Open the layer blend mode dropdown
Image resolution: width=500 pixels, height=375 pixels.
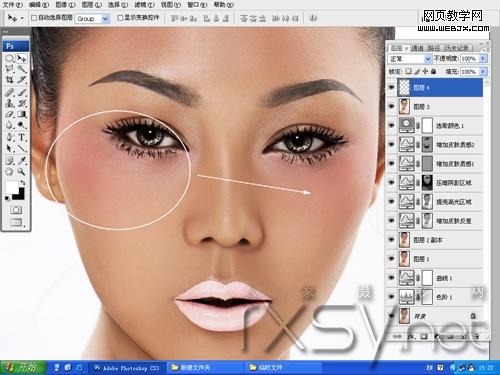pos(410,59)
